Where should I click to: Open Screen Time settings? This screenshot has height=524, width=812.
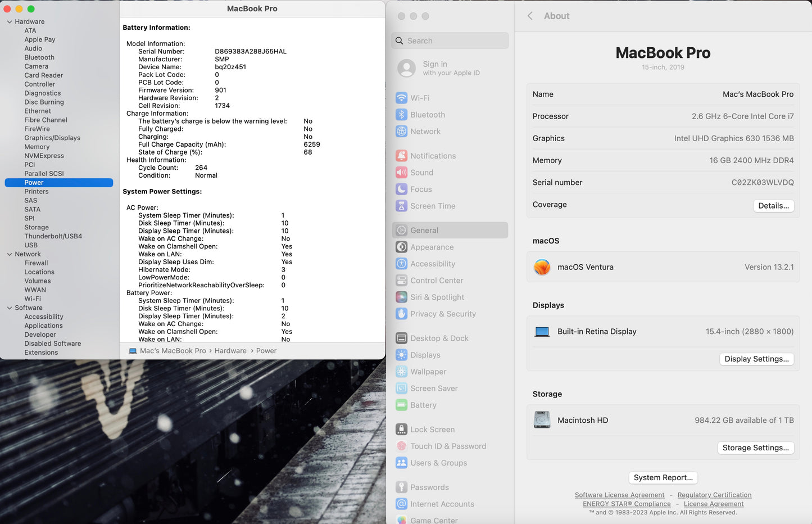click(x=433, y=206)
